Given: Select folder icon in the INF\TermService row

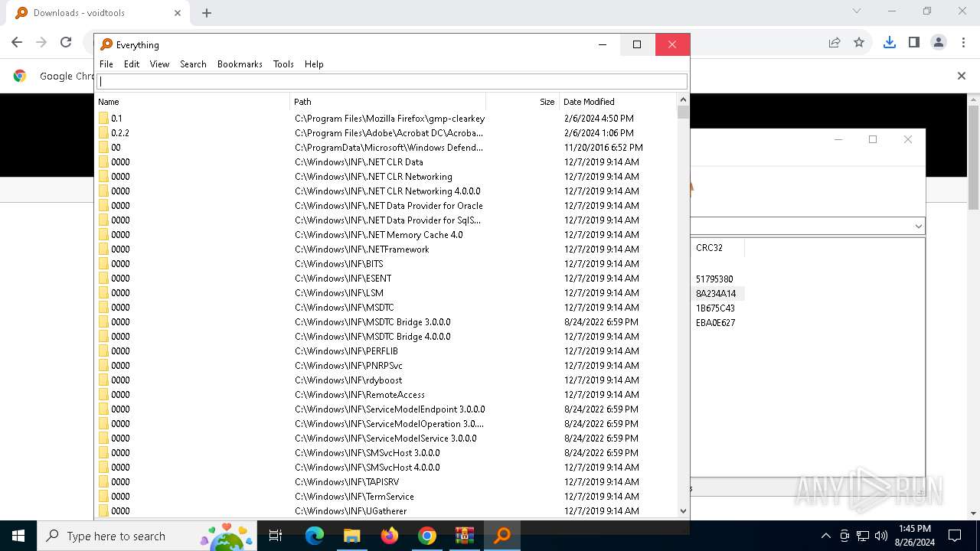Looking at the screenshot, I should (103, 497).
